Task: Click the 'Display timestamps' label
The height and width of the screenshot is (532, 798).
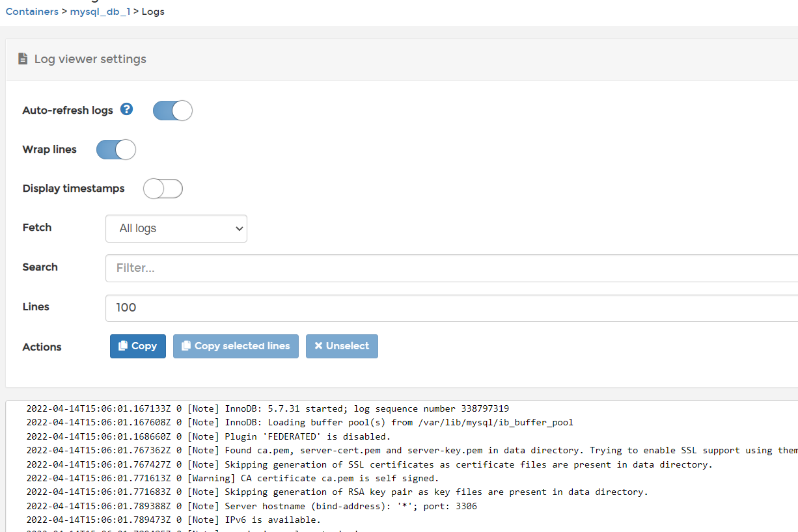Action: 74,189
